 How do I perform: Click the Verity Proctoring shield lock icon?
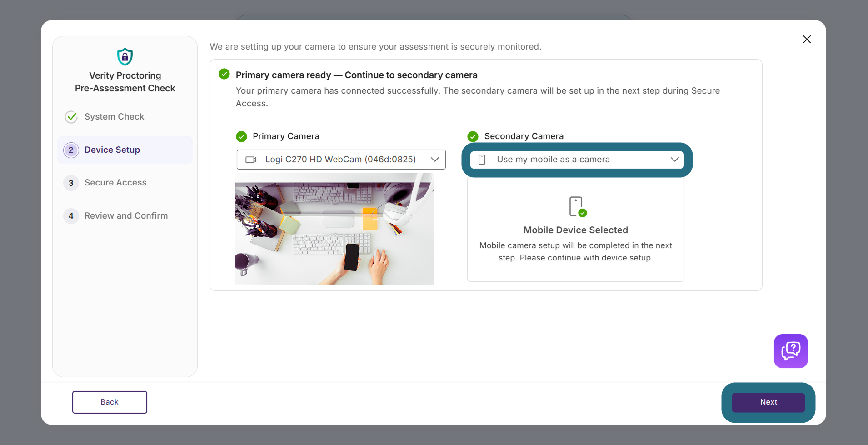[x=125, y=57]
